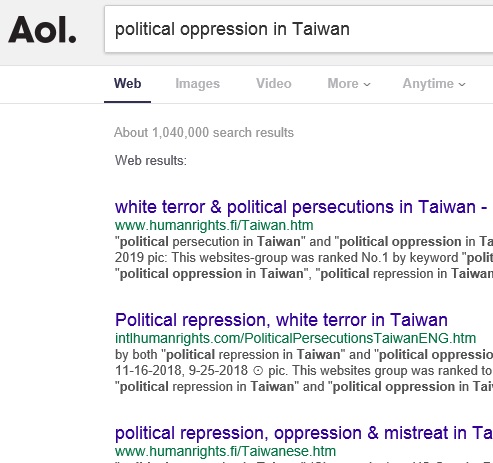Click the intlhumanrights.com/PoliticalPersecutionsTaiwanENG.htm URL

pos(295,338)
